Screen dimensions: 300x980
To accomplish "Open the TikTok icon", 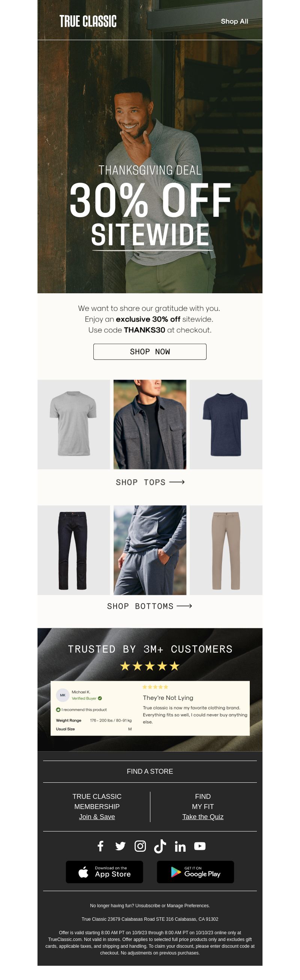I will coord(160,846).
